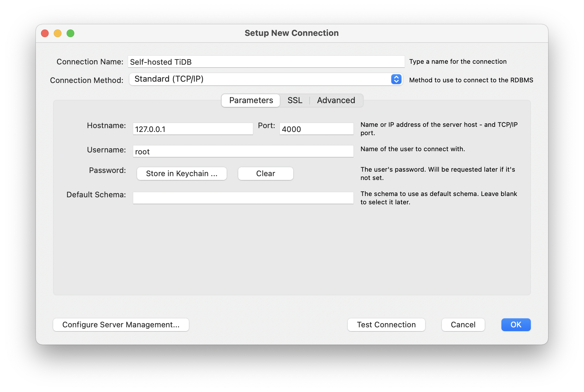Enter fullscreen via green traffic light
Screen dimensions: 584x392
point(71,33)
